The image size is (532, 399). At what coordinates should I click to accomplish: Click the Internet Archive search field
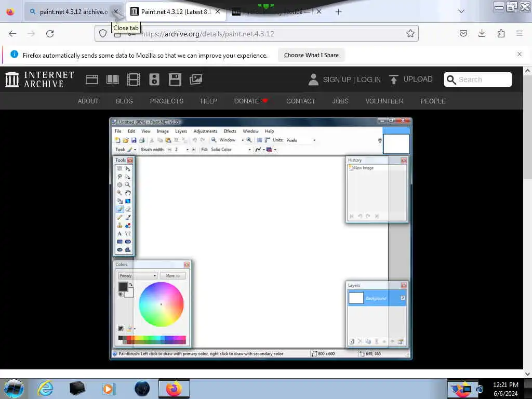coord(477,79)
